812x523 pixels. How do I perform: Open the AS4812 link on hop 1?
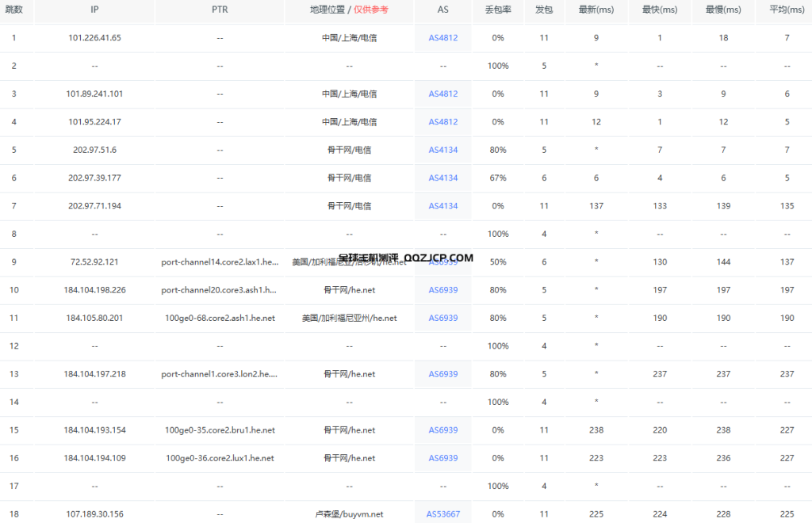coord(442,37)
